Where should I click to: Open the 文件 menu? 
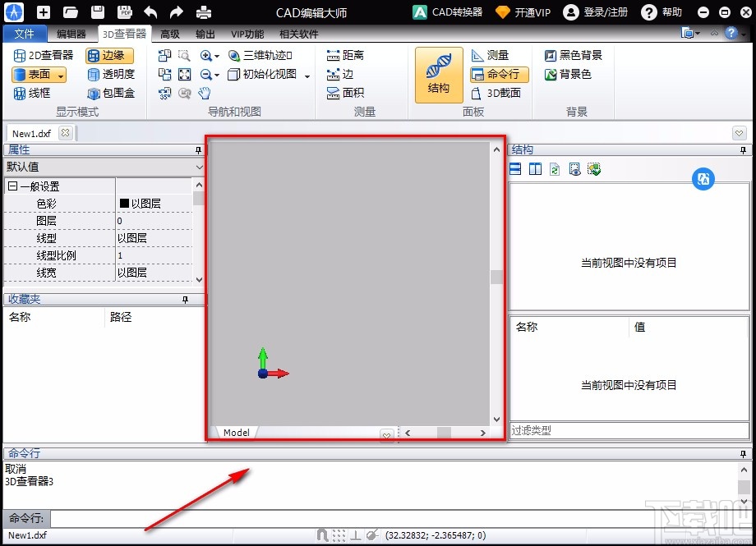(x=25, y=34)
